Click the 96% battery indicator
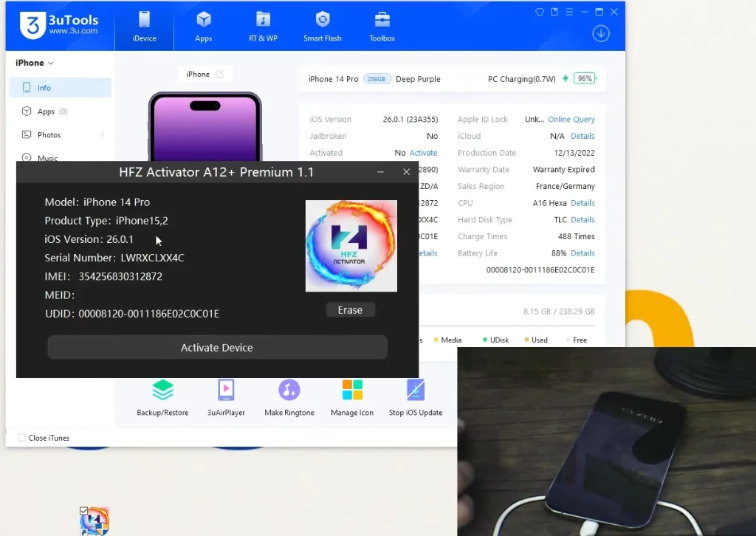Viewport: 756px width, 536px height. coord(585,78)
